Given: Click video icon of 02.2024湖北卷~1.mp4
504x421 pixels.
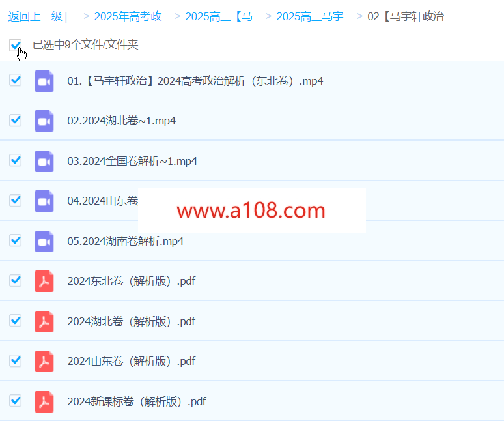Looking at the screenshot, I should 44,121.
